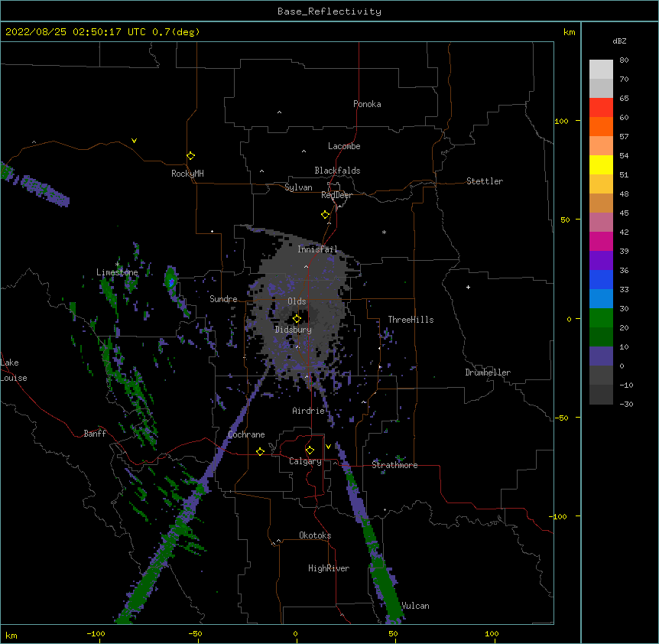659x644 pixels.
Task: Click the -100 label on the bottom axis
Action: (96, 633)
